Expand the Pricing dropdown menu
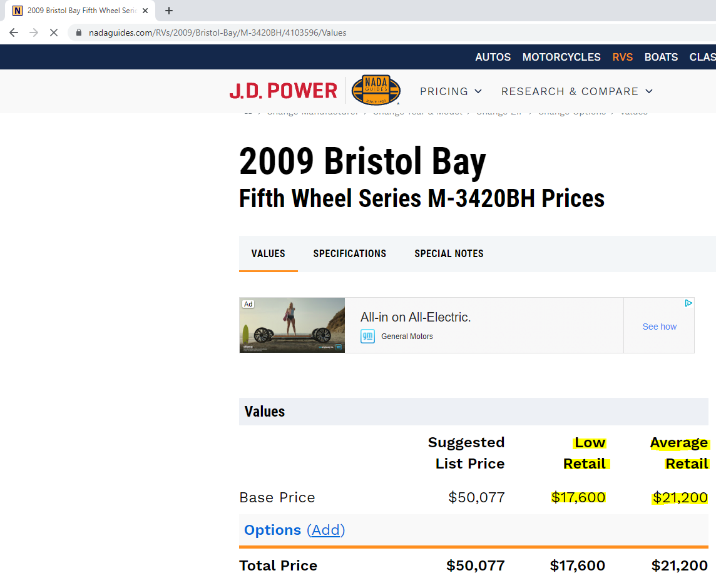Viewport: 716px width, 588px height. coord(451,91)
